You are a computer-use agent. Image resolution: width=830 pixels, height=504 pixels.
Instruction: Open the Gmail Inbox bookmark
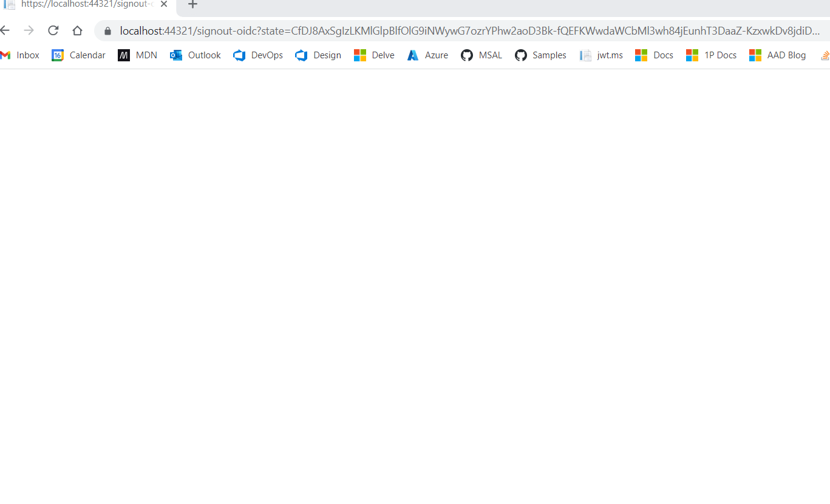[x=20, y=55]
